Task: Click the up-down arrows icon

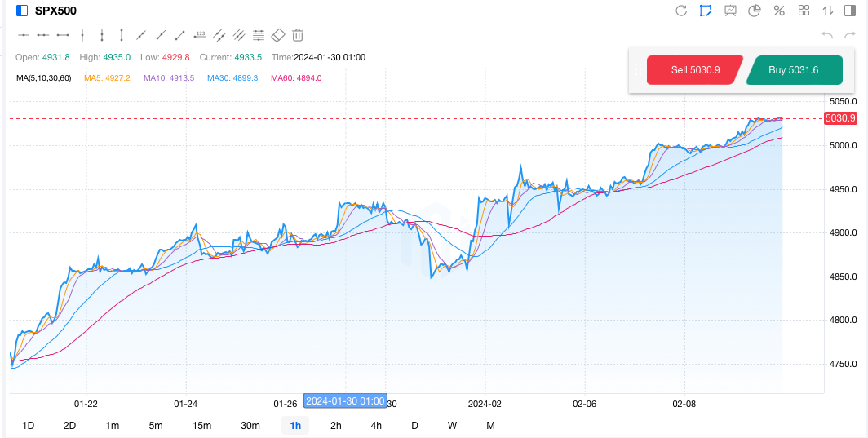Action: [828, 11]
